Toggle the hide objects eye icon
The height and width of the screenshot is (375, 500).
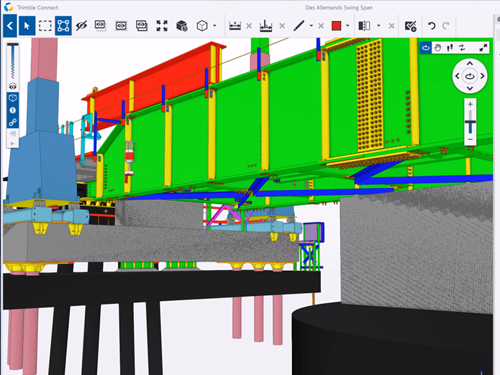pyautogui.click(x=81, y=26)
